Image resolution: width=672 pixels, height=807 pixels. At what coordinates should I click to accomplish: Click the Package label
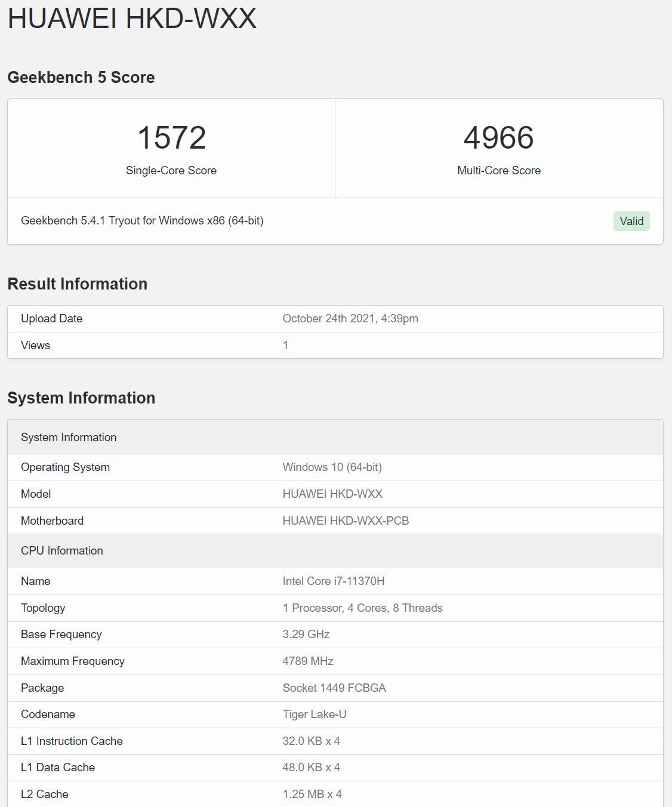[x=42, y=688]
